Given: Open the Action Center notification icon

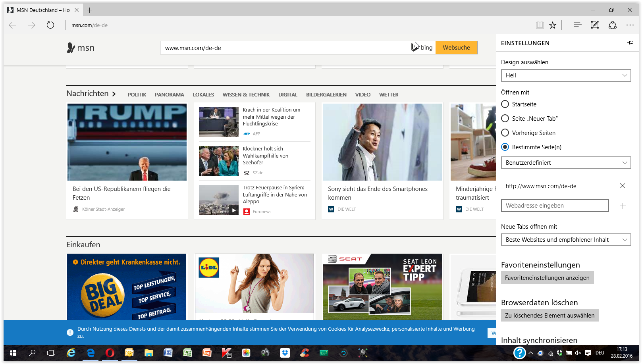Looking at the screenshot, I should (588, 352).
